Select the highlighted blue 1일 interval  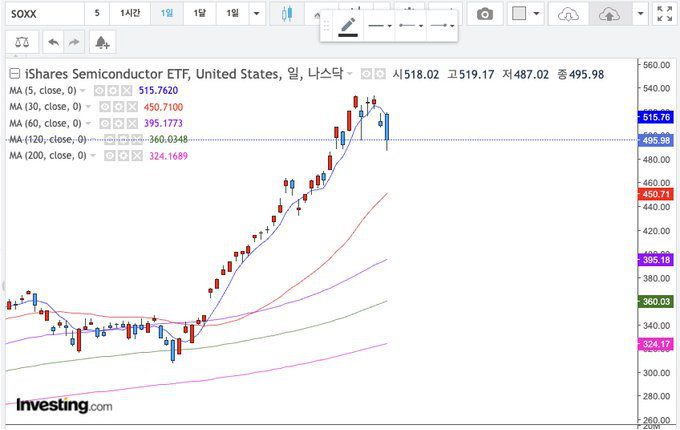coord(167,13)
